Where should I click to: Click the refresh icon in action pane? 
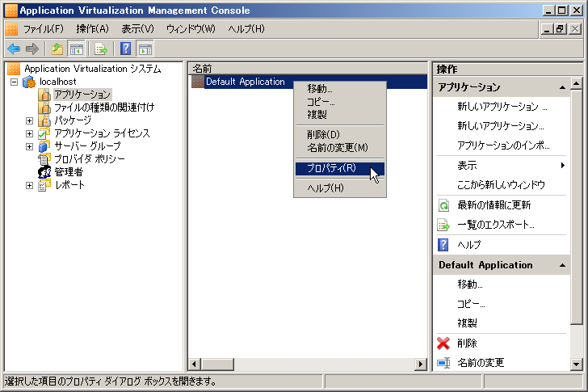pyautogui.click(x=443, y=205)
